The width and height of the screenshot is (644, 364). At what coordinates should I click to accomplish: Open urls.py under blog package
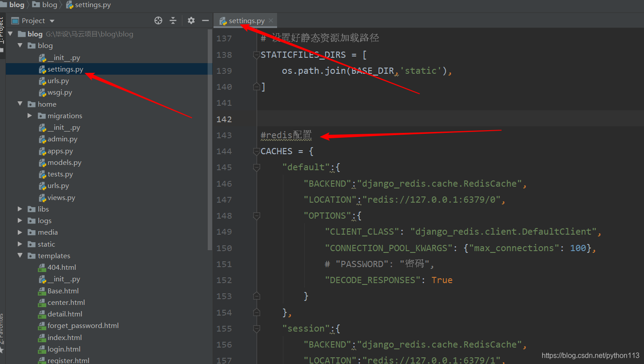point(58,81)
